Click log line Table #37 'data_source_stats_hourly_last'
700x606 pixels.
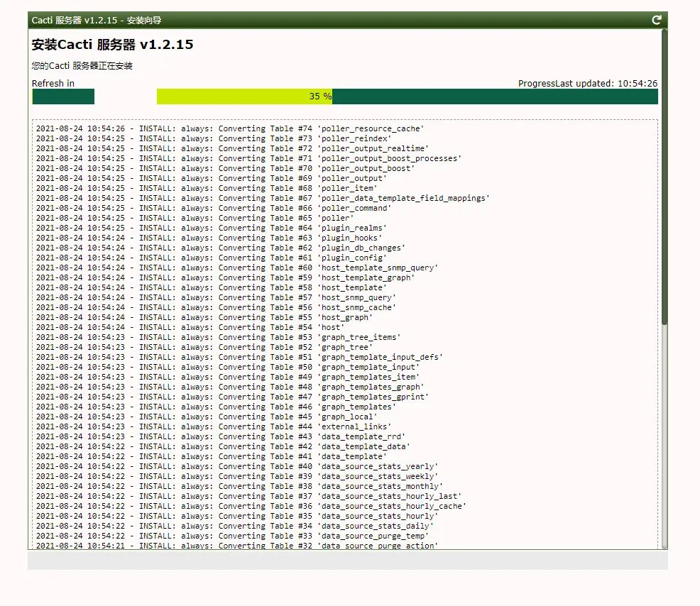click(x=248, y=496)
